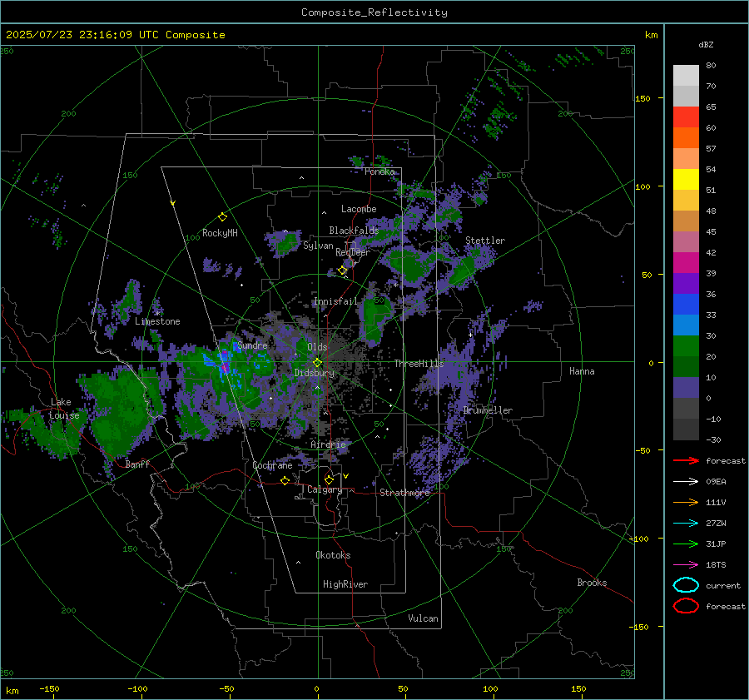This screenshot has height=700, width=749.
Task: Click the green 31JP arrow in legend
Action: 686,544
